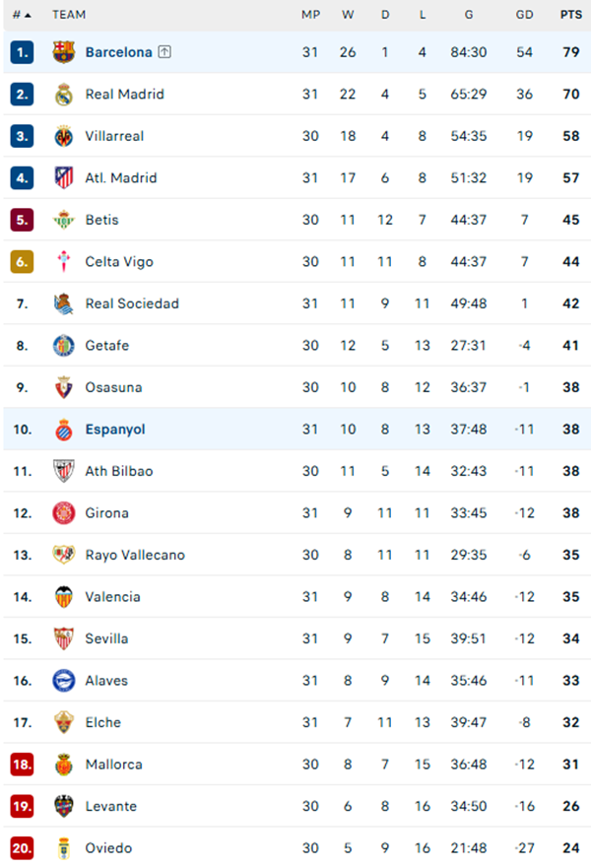
Task: Toggle the ranking sort order arrow
Action: coord(30,14)
